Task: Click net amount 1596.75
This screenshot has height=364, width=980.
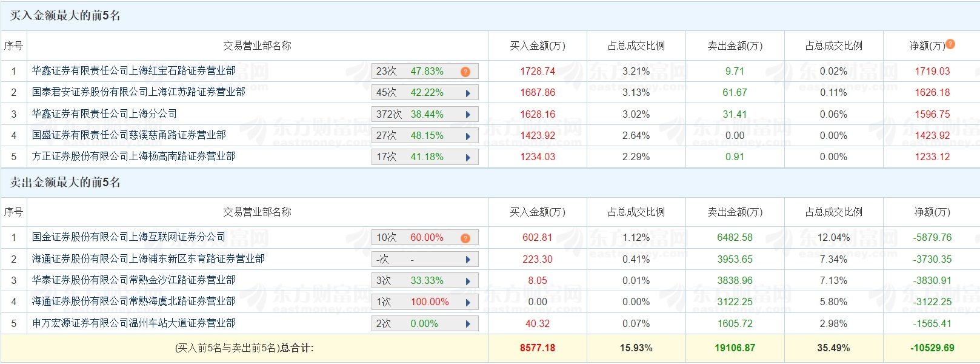Action: [932, 114]
